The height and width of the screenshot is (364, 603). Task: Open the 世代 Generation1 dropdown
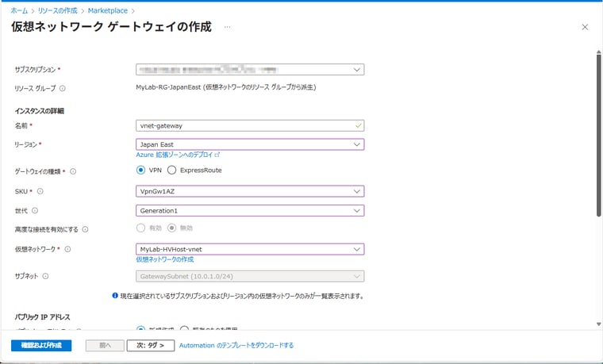pyautogui.click(x=250, y=211)
